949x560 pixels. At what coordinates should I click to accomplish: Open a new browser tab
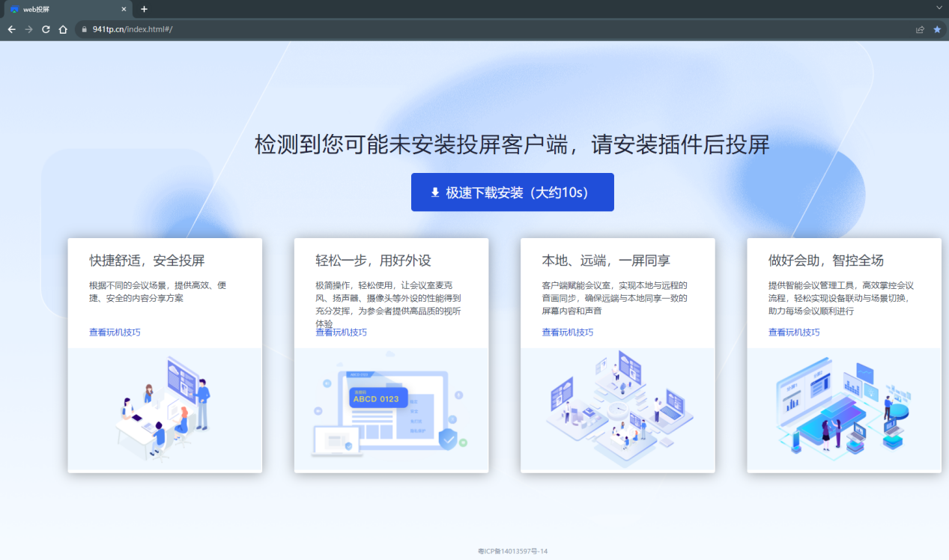pos(145,9)
